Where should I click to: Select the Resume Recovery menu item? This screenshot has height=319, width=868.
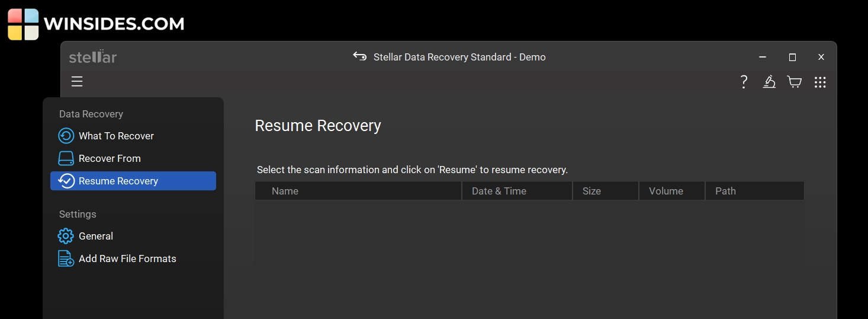(133, 181)
